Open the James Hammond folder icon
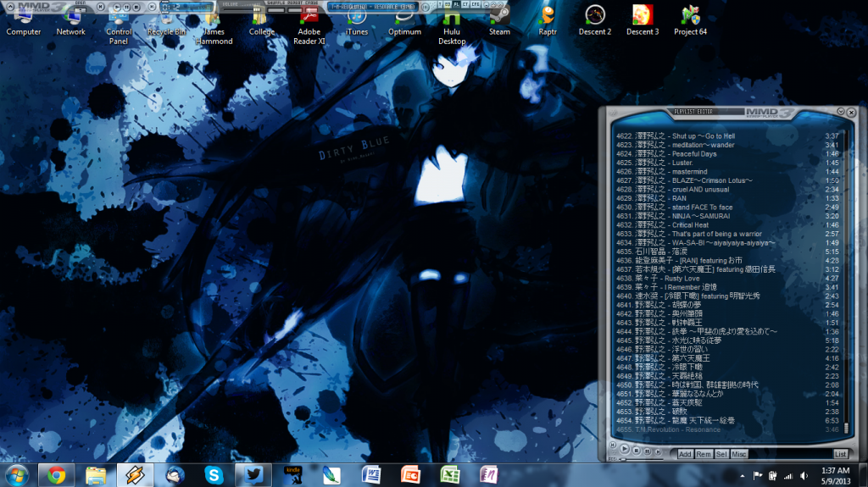The width and height of the screenshot is (868, 487). pos(214,25)
